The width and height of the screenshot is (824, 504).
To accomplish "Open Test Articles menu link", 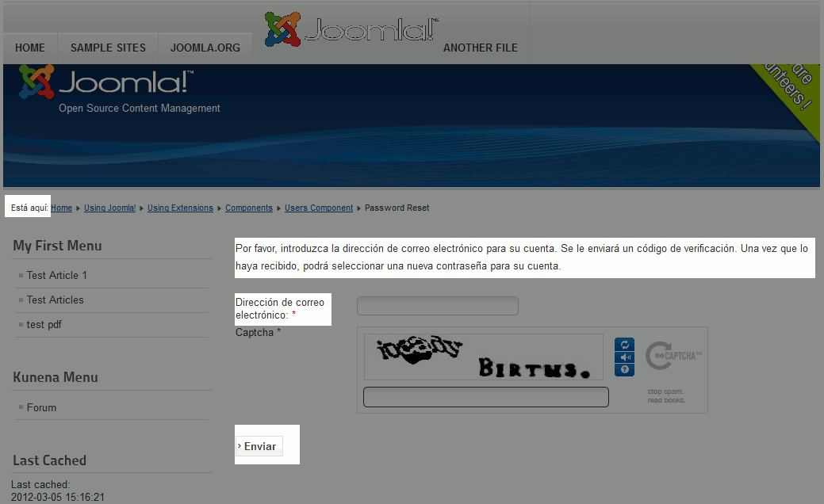I will (x=56, y=300).
